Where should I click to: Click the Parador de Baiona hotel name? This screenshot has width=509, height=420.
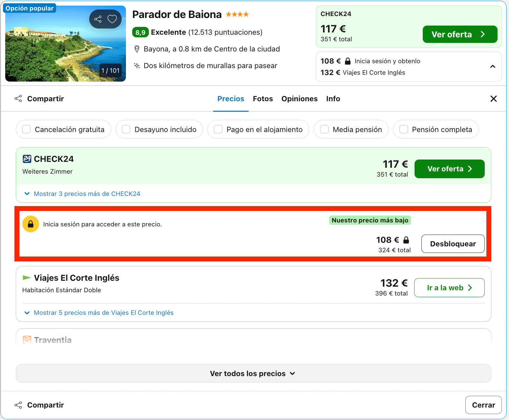tap(177, 14)
